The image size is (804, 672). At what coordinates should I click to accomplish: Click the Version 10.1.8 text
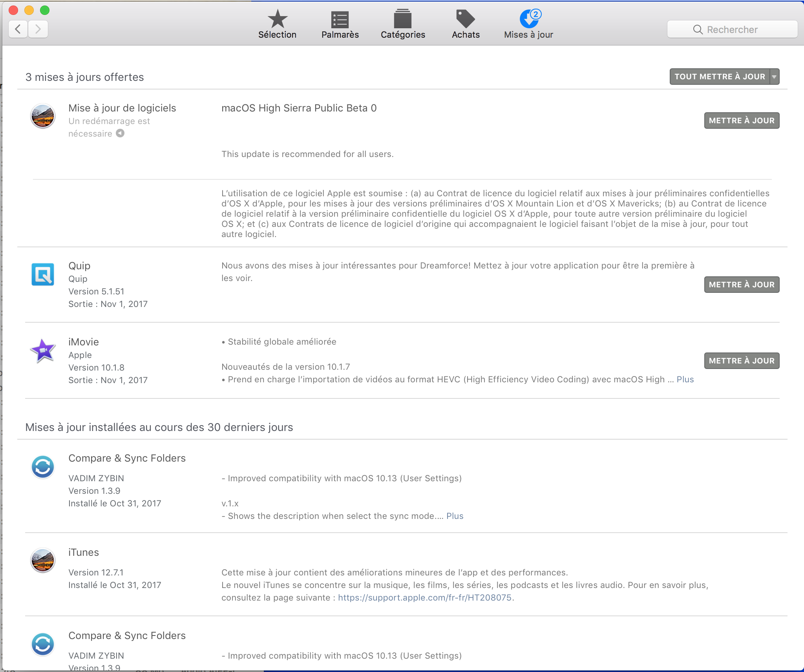[x=96, y=368]
